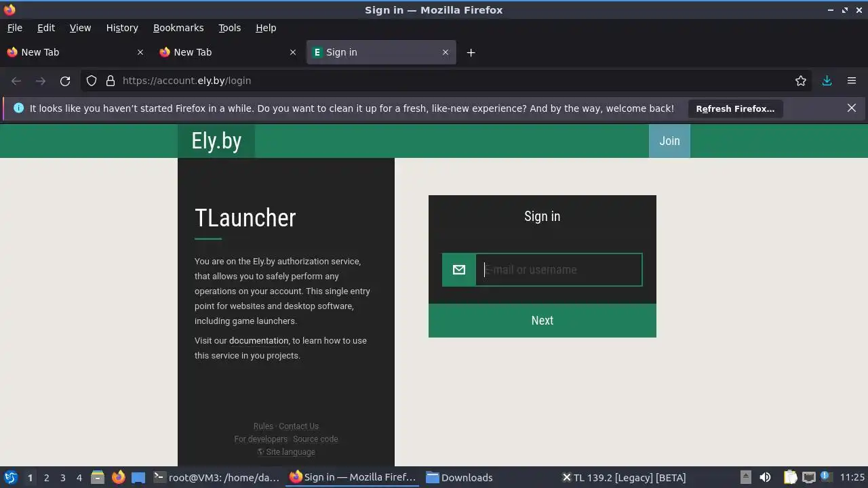
Task: Open the Rules footer link
Action: [263, 426]
